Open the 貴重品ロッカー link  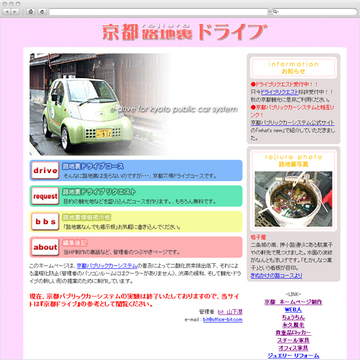[x=293, y=333]
